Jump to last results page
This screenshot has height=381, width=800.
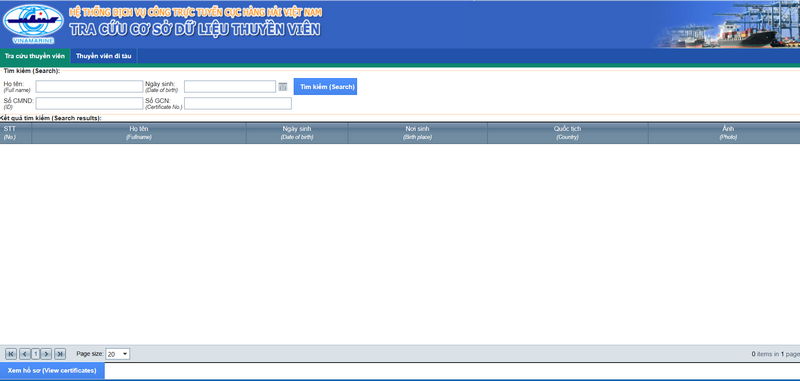(x=60, y=353)
